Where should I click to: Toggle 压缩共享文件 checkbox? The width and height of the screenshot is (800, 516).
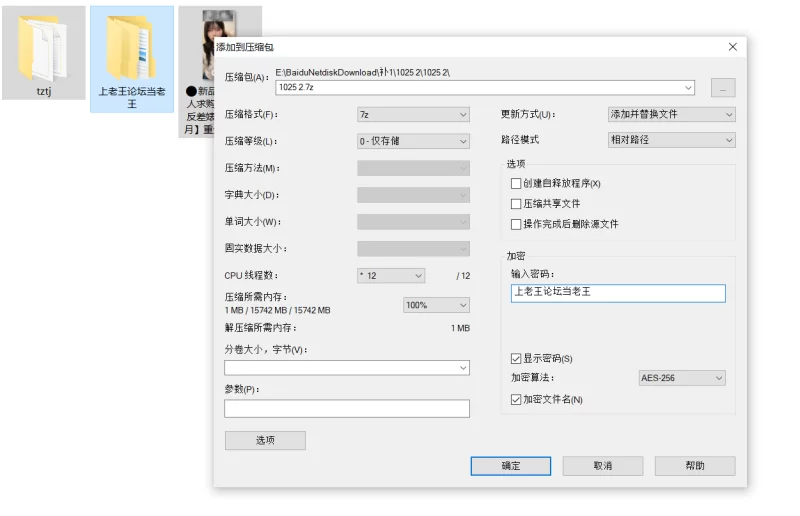click(x=516, y=204)
